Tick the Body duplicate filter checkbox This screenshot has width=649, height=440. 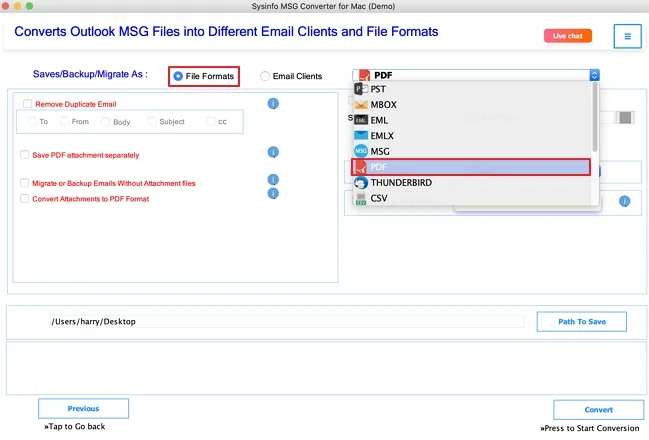[106, 122]
